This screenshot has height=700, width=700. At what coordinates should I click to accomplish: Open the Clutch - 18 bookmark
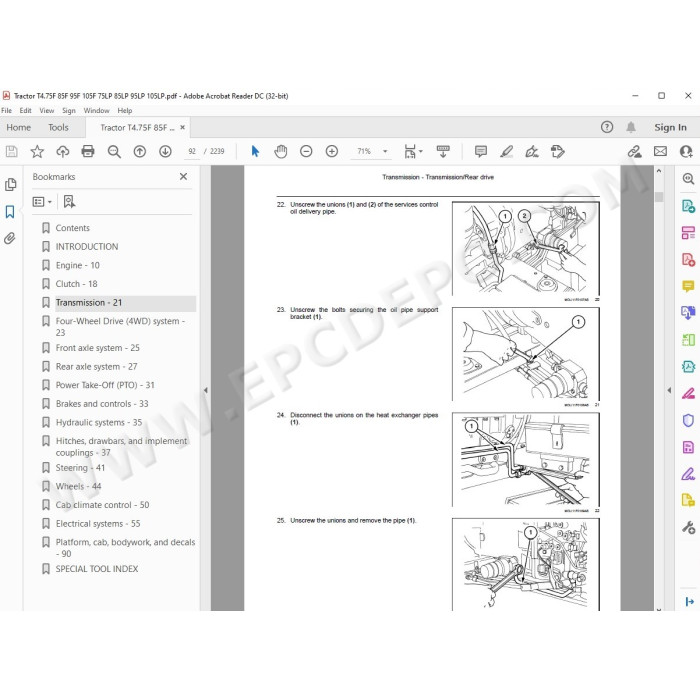pyautogui.click(x=76, y=284)
